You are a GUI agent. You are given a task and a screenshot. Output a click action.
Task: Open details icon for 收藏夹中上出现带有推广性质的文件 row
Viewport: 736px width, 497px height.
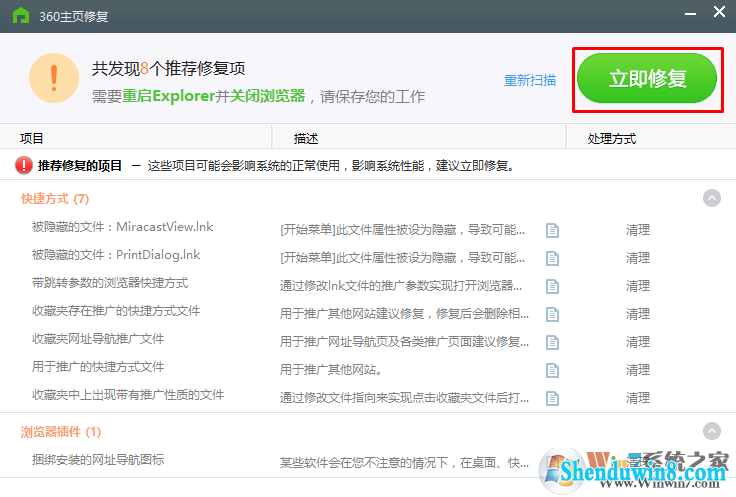coord(552,398)
